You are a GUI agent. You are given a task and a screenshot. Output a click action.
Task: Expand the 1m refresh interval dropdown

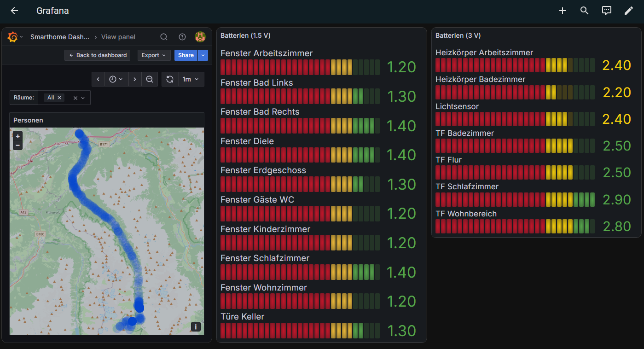[x=191, y=79]
